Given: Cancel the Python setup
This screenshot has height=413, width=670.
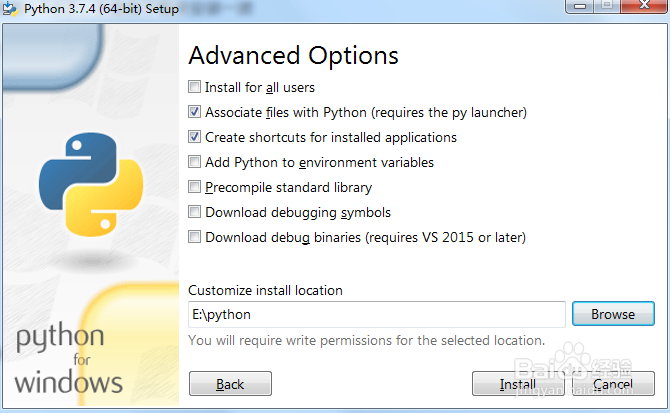Looking at the screenshot, I should coord(612,384).
